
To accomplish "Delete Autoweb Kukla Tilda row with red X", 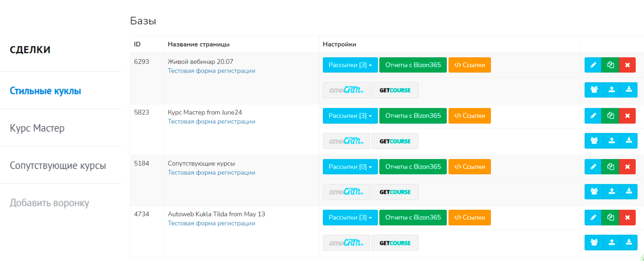I will tap(627, 217).
